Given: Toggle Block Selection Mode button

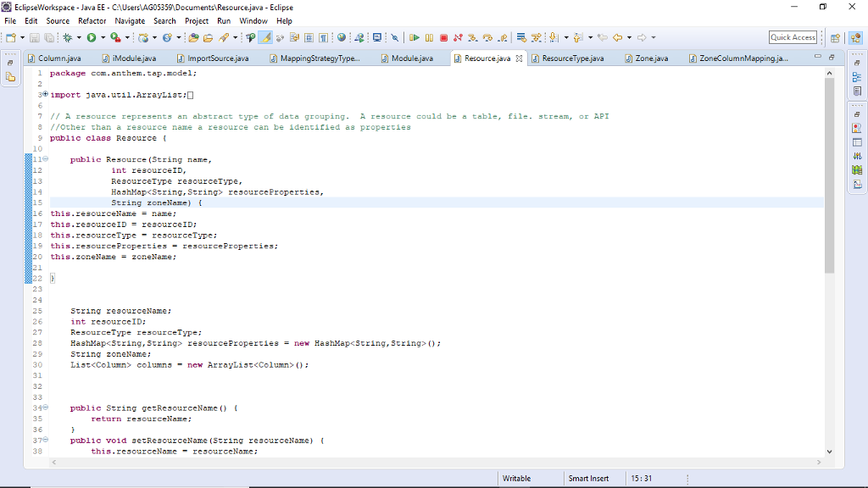Looking at the screenshot, I should pos(309,37).
